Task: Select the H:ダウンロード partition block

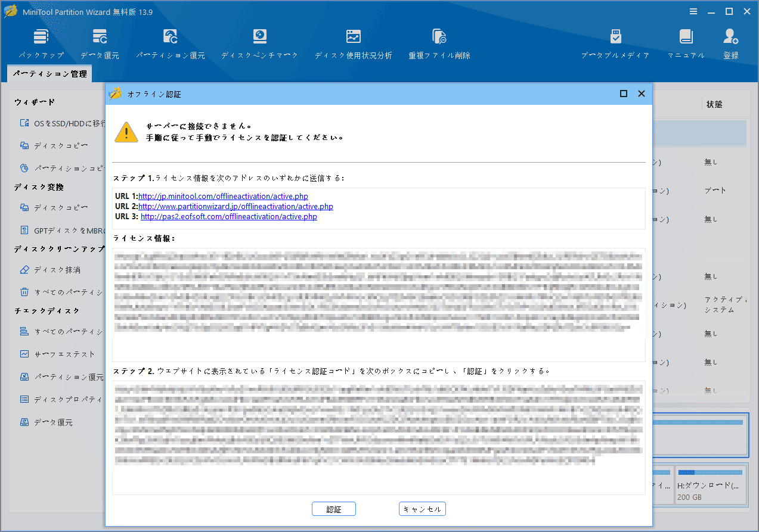Action: (711, 486)
